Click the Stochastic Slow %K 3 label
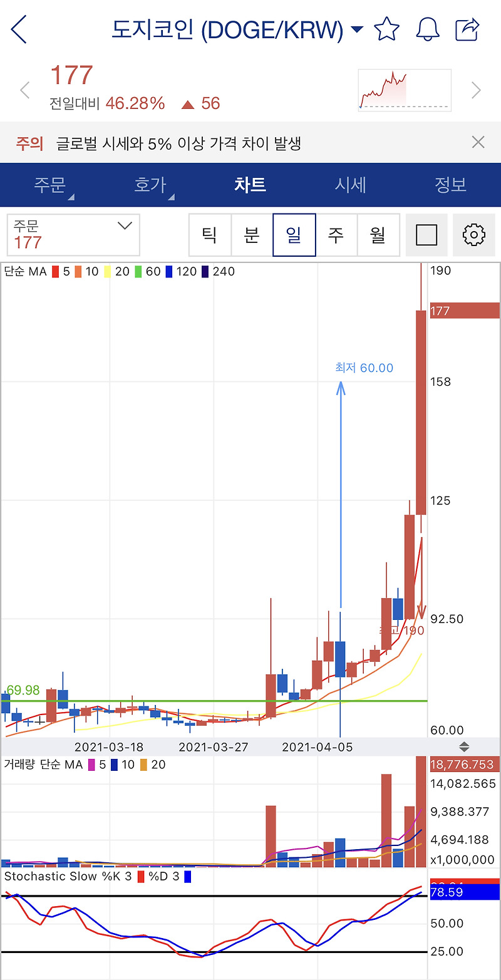This screenshot has height=980, width=501. pyautogui.click(x=68, y=876)
